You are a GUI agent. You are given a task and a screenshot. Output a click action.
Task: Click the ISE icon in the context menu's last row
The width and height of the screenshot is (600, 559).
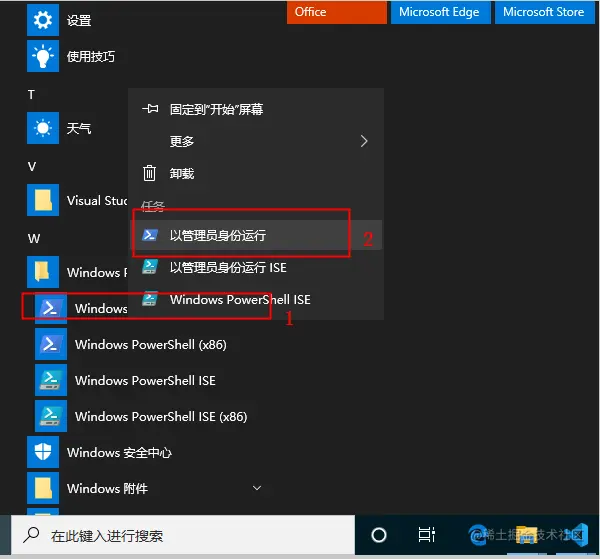coord(150,299)
